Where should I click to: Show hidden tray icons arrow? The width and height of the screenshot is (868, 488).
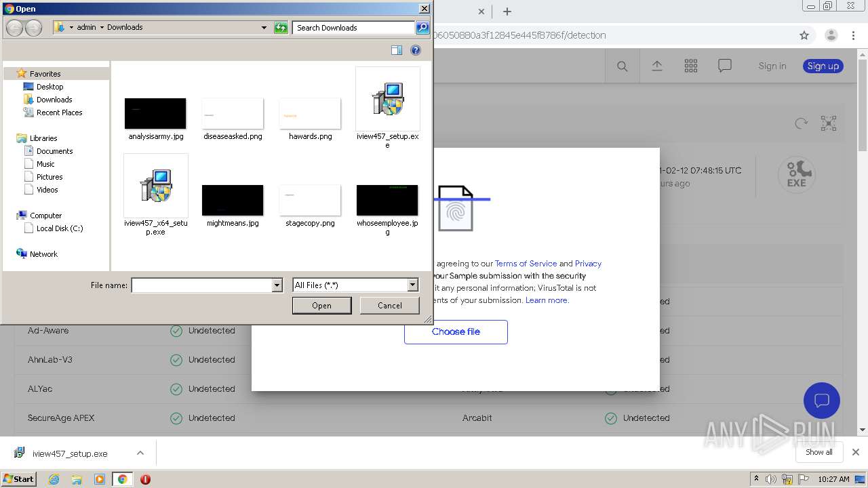coord(757,479)
